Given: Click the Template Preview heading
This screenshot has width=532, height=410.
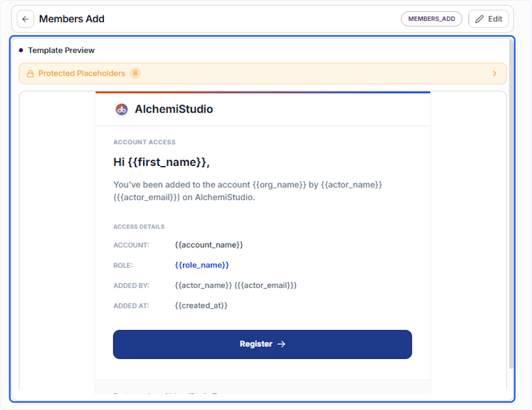Looking at the screenshot, I should (61, 50).
